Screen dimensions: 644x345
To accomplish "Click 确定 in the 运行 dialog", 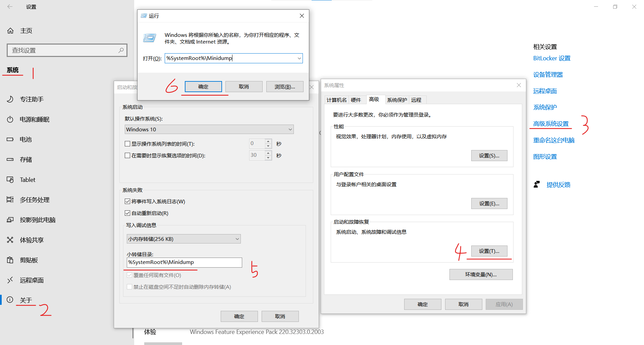I will coord(203,86).
